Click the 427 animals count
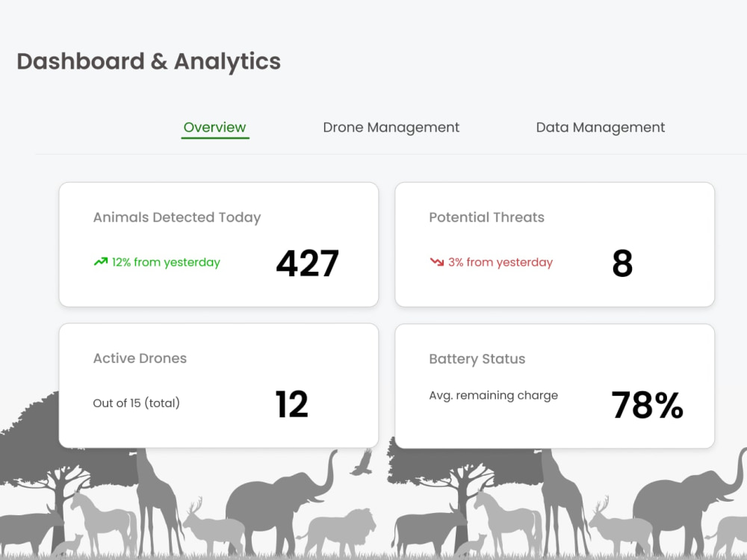The width and height of the screenshot is (747, 560). [x=307, y=263]
